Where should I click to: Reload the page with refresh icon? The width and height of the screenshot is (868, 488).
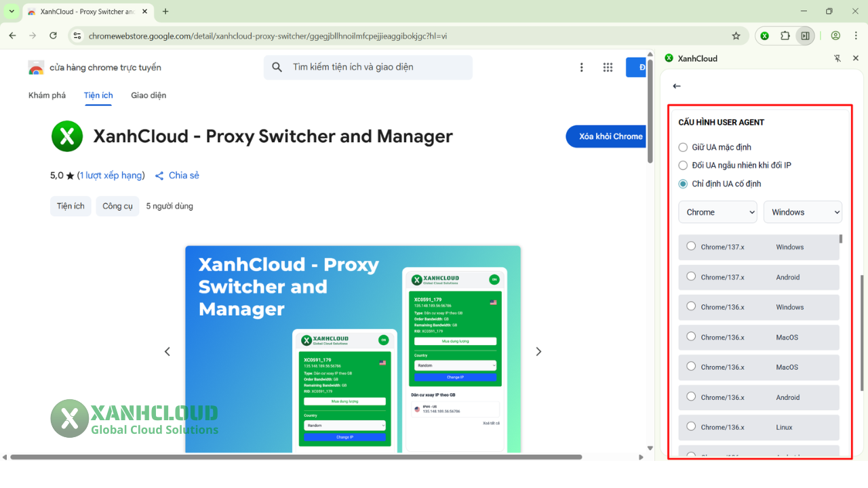tap(53, 36)
